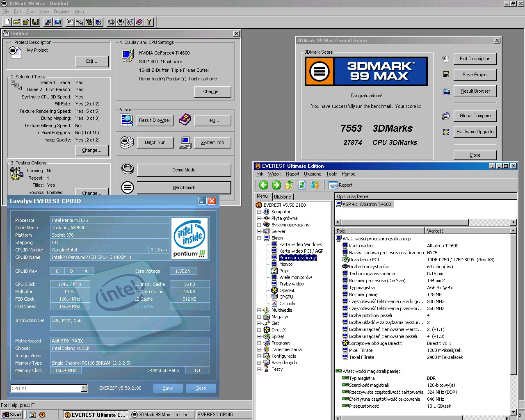This screenshot has height=420, width=525.
Task: Expand the Płyta główna tree node
Action: pos(259,219)
